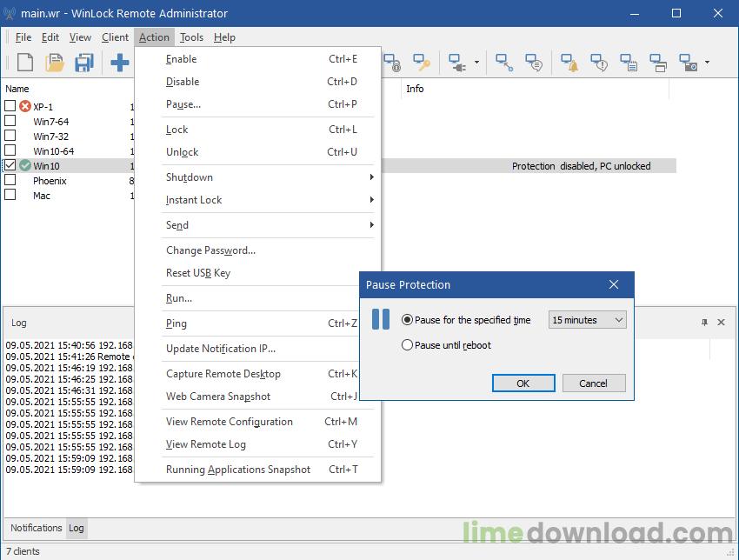The image size is (739, 560).
Task: Switch to the Log bottom tab
Action: 77,528
